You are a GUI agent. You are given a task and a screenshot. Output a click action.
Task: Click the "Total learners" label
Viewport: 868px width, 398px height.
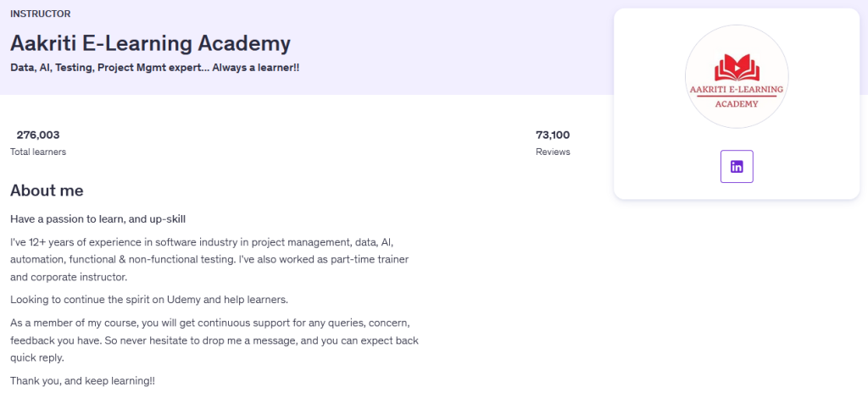pyautogui.click(x=38, y=152)
